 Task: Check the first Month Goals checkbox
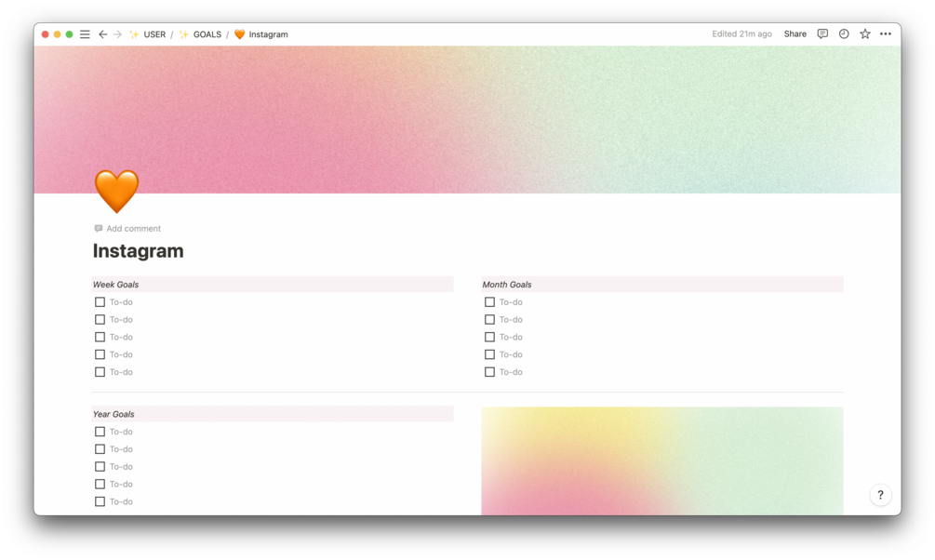click(x=489, y=302)
